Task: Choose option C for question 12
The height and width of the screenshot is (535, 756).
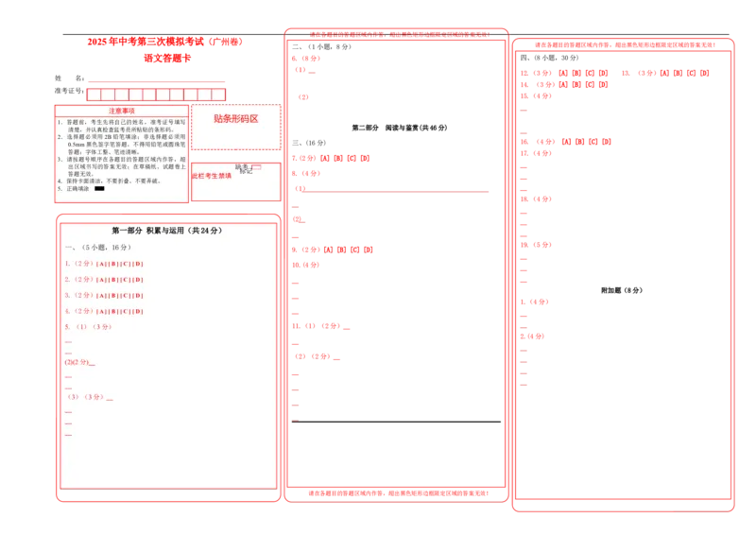Action: 590,74
